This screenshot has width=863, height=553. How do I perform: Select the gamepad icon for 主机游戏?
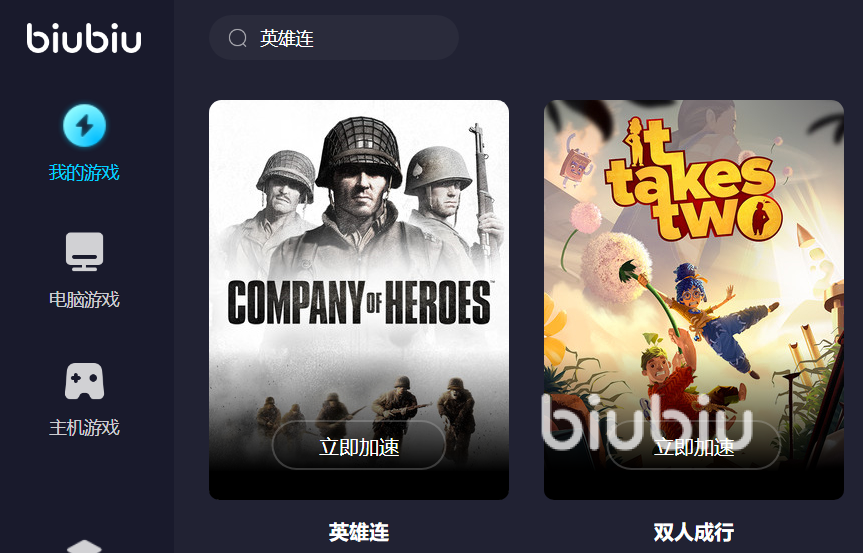(x=84, y=381)
